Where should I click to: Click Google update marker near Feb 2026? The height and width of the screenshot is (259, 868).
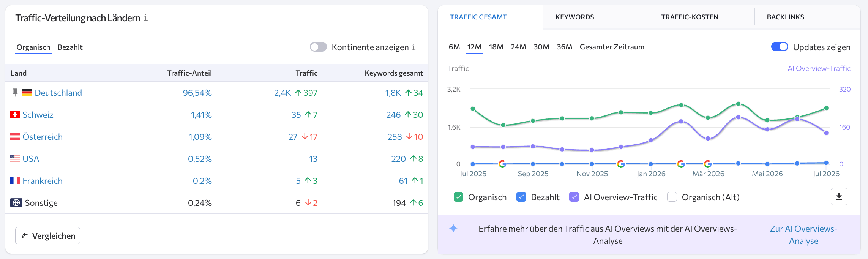point(681,164)
